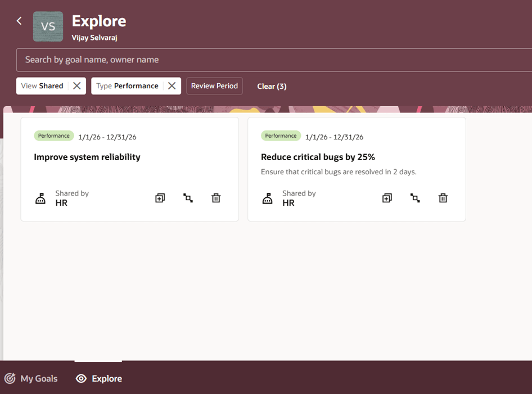Click the Performance badge on Improve system reliability
This screenshot has height=394, width=532.
coord(54,135)
